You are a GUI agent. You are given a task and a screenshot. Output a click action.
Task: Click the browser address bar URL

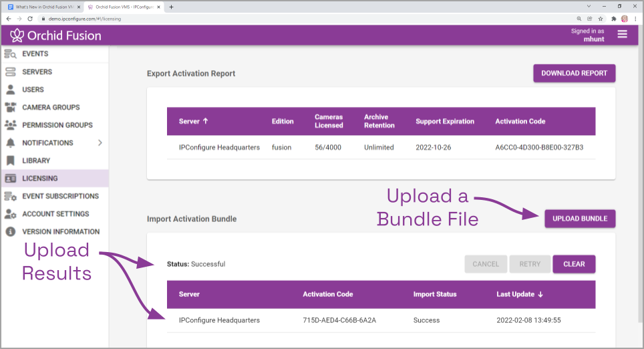pyautogui.click(x=85, y=19)
